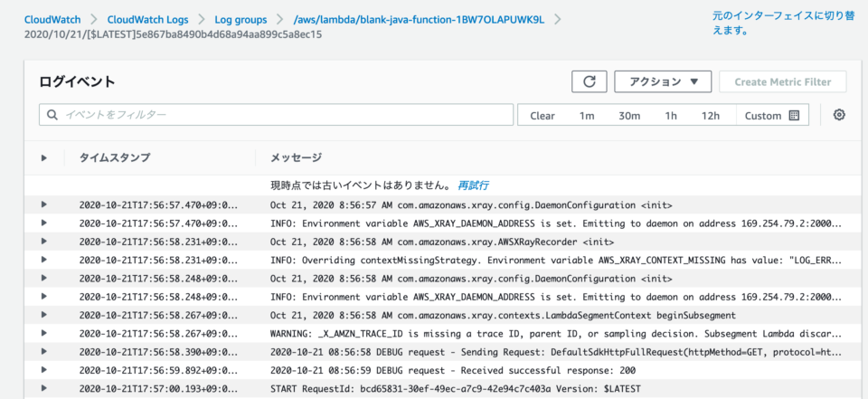Screen dimensions: 868x399
Task: Expand the 17:56:58.248 DaemonConfiguration <init> row
Action: point(43,278)
